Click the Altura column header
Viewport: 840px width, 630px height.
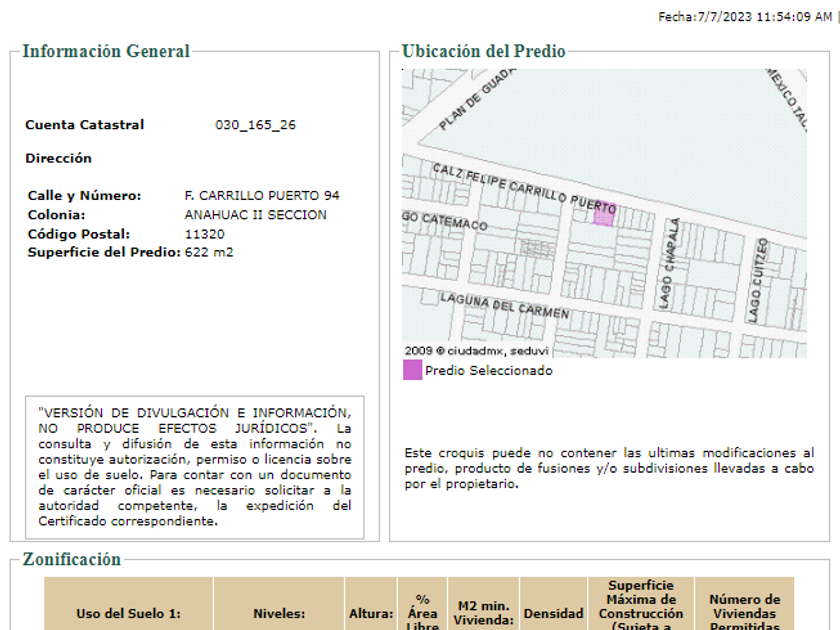tap(370, 613)
